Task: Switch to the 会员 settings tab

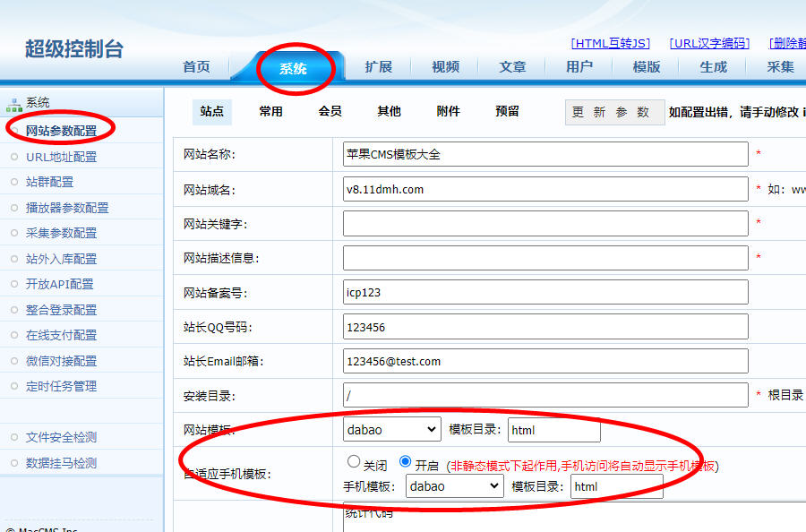Action: pos(330,112)
